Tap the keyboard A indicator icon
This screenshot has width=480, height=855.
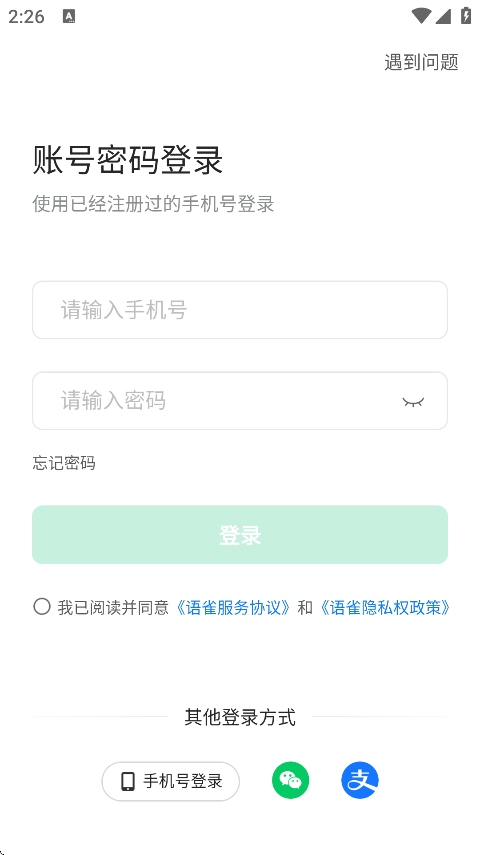point(69,16)
